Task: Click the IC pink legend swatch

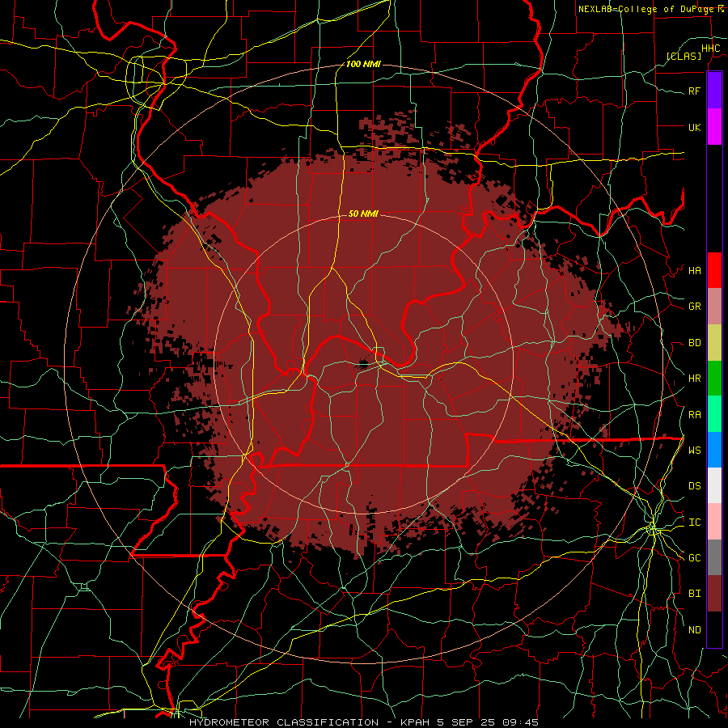Action: [x=714, y=522]
